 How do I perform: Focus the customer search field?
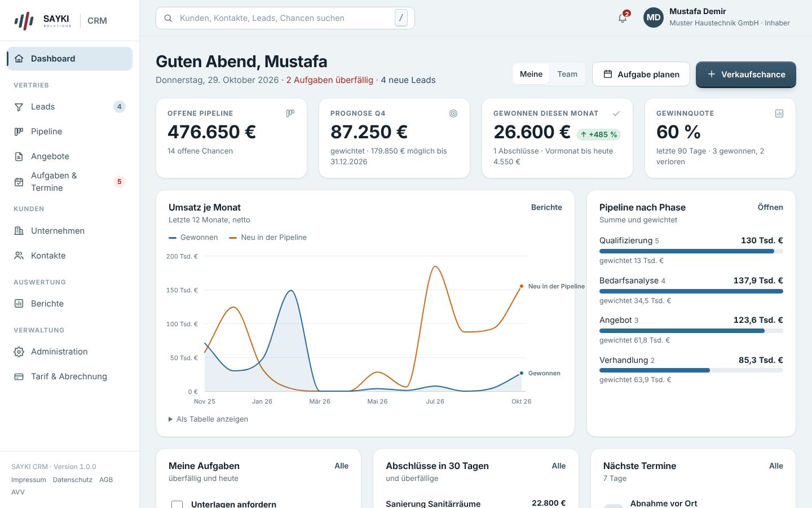pyautogui.click(x=285, y=18)
